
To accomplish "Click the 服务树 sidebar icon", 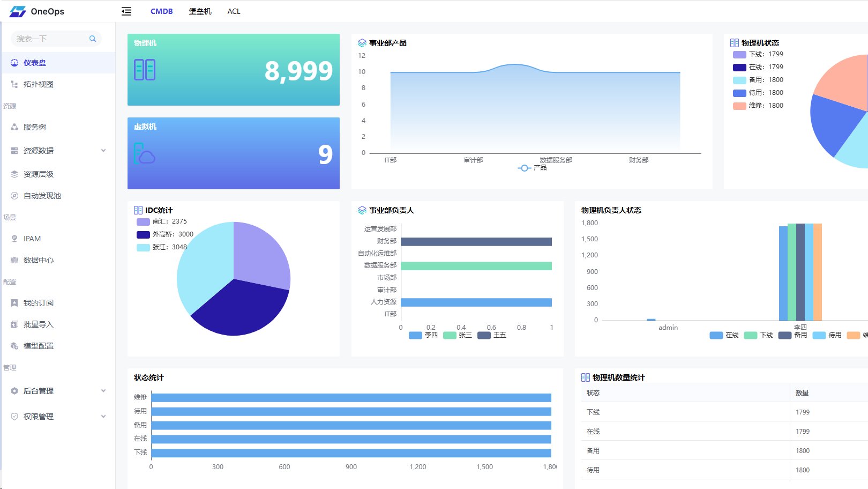I will (x=14, y=127).
